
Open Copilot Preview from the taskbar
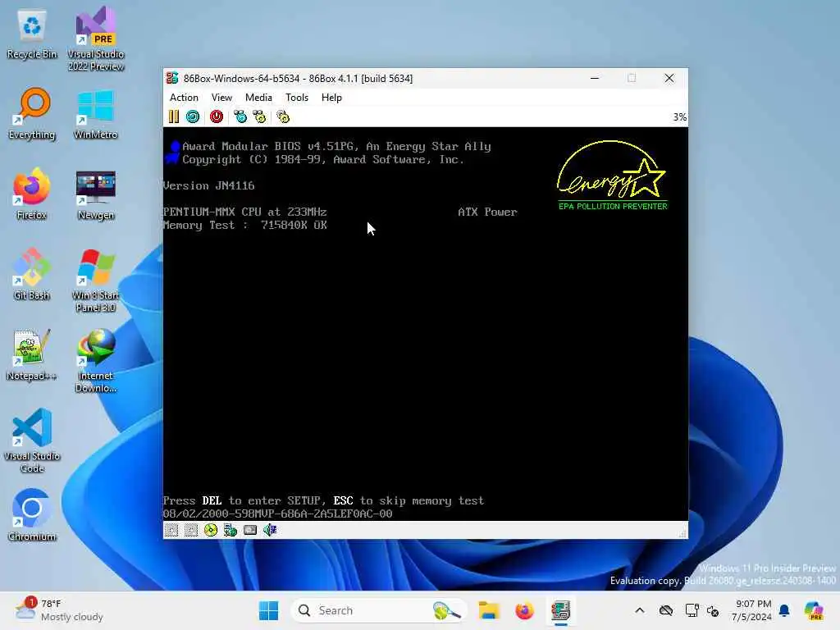pos(814,610)
